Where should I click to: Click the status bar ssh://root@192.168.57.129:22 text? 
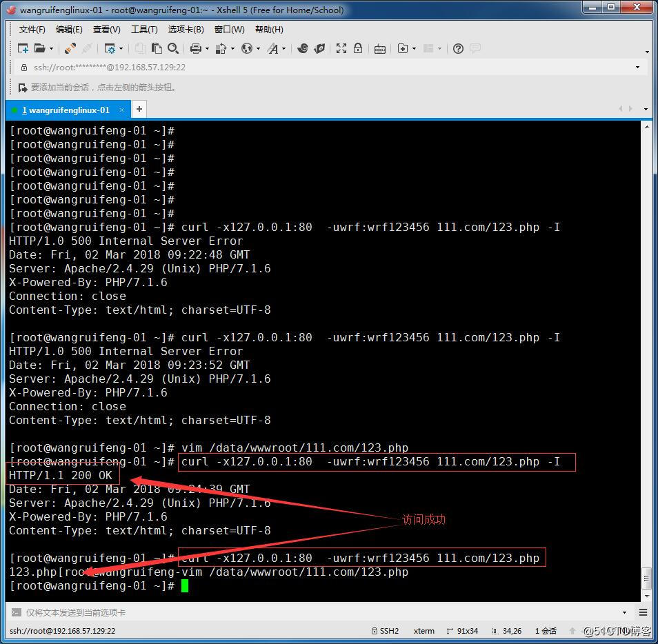pyautogui.click(x=62, y=631)
